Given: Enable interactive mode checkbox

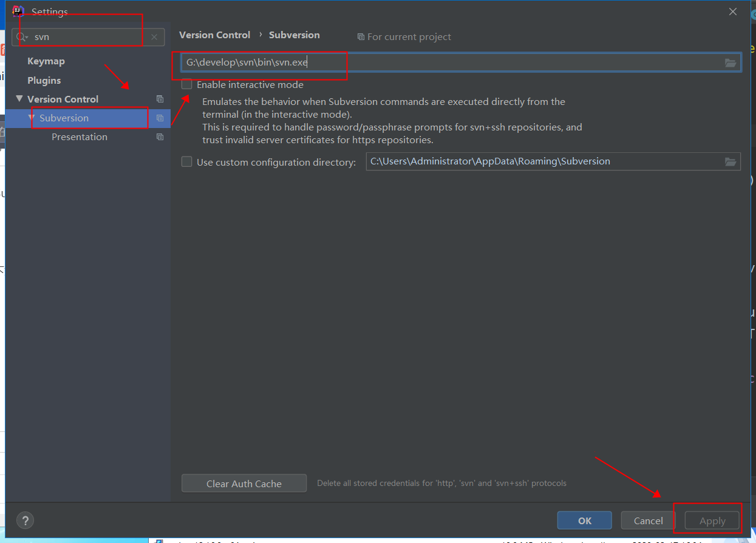Looking at the screenshot, I should point(187,84).
